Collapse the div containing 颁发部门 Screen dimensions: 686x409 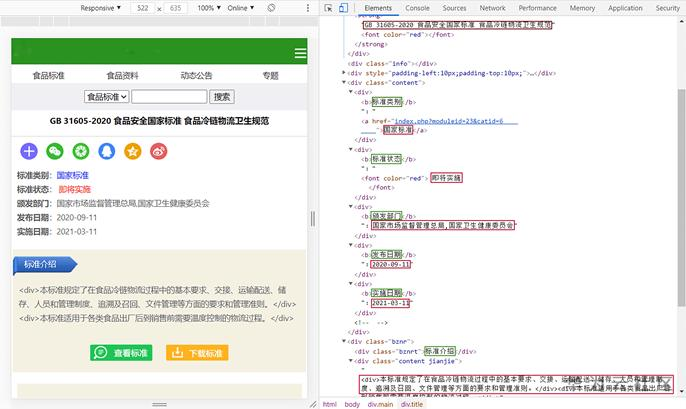(351, 206)
